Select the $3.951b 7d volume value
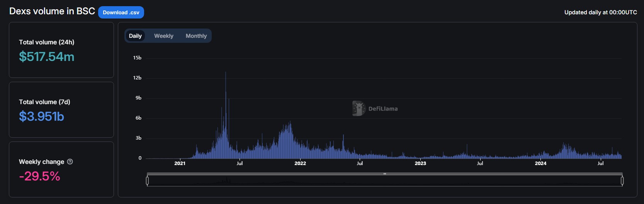 (41, 116)
